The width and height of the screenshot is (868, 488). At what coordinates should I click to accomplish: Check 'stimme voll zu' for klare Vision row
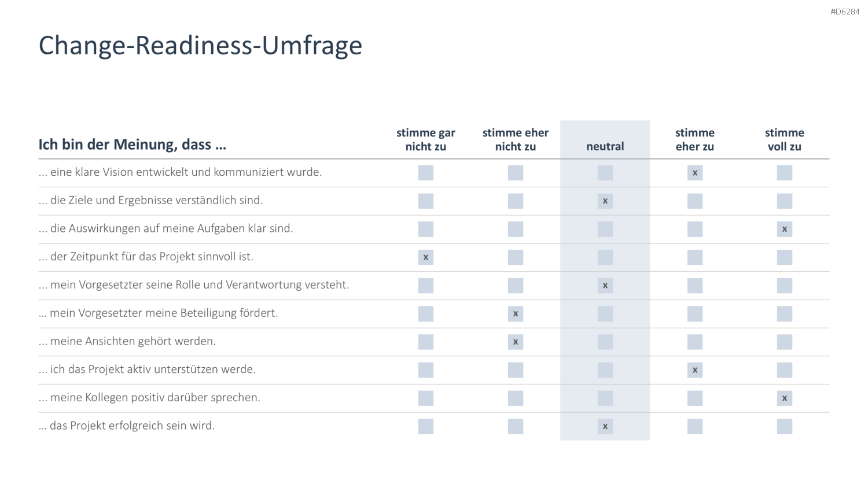[x=784, y=173]
